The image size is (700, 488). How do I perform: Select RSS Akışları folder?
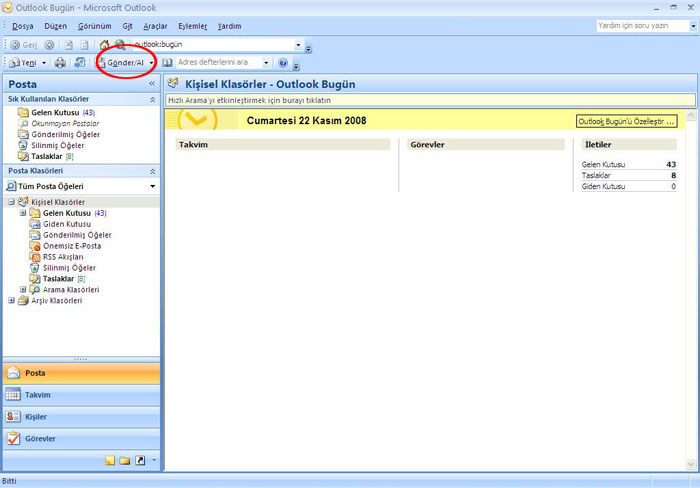(63, 257)
